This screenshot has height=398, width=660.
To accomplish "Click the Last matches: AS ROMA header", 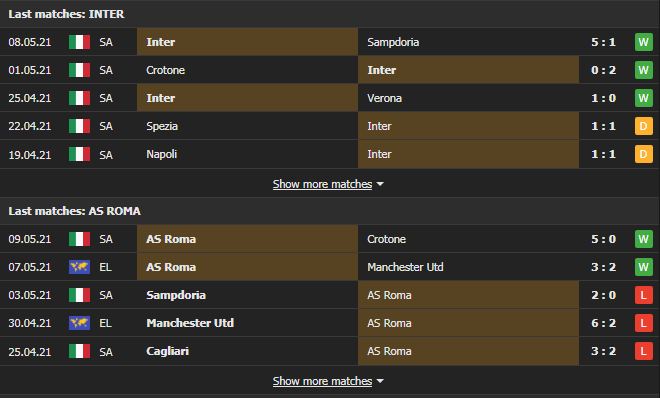I will click(75, 211).
